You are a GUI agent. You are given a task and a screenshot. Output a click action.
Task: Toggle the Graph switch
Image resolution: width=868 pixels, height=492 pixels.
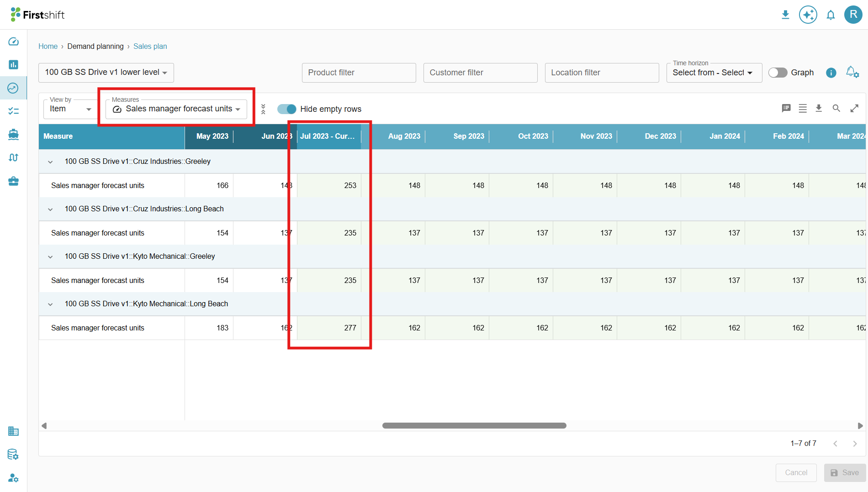[778, 73]
